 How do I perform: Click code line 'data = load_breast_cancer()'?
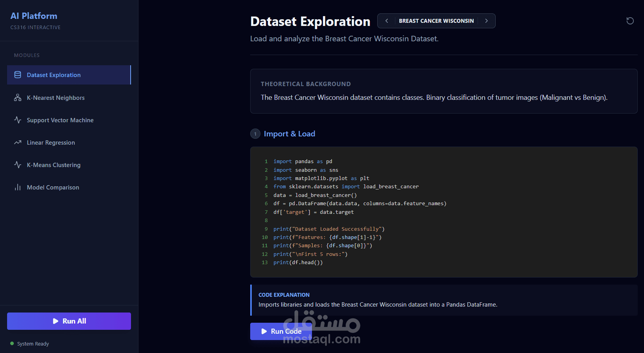(315, 195)
